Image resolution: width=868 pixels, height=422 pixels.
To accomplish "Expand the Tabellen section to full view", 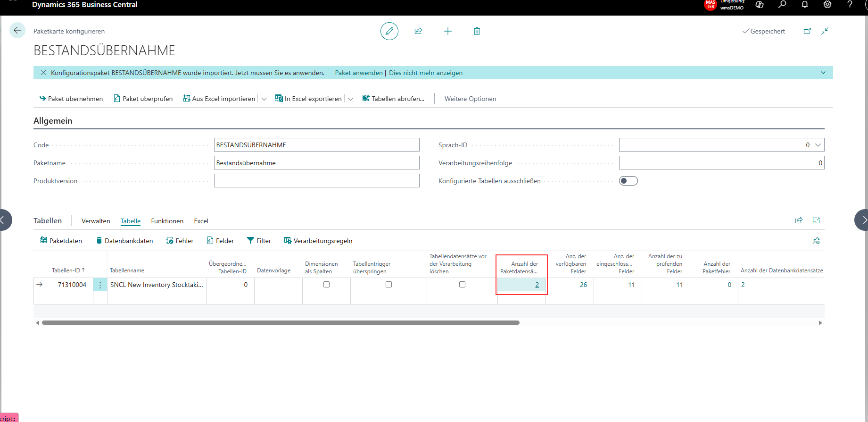I will coord(816,220).
